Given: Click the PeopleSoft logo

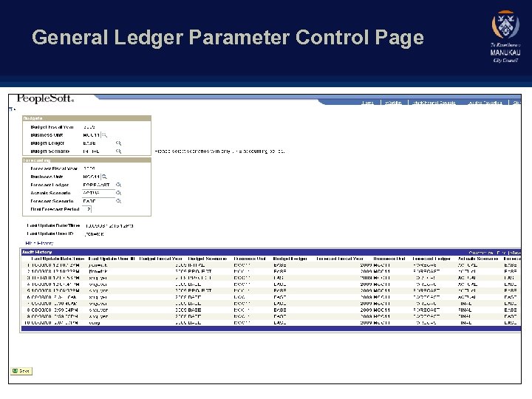Looking at the screenshot, I should coord(45,99).
